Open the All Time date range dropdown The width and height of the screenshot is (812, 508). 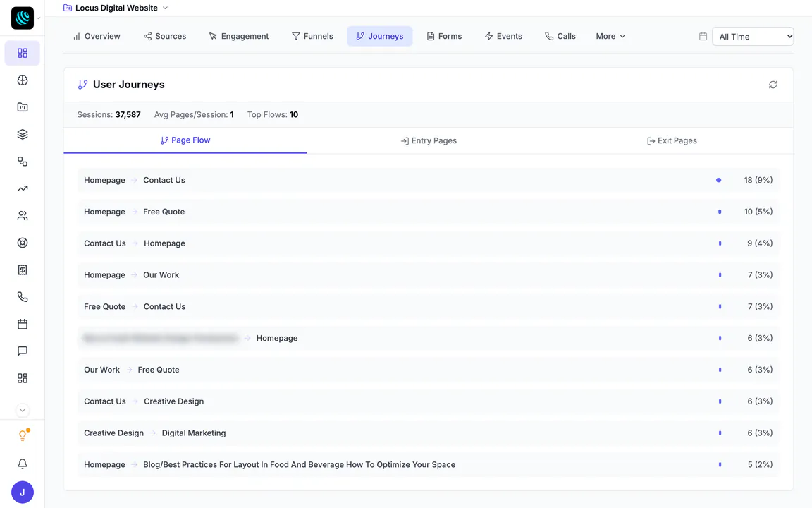click(753, 36)
